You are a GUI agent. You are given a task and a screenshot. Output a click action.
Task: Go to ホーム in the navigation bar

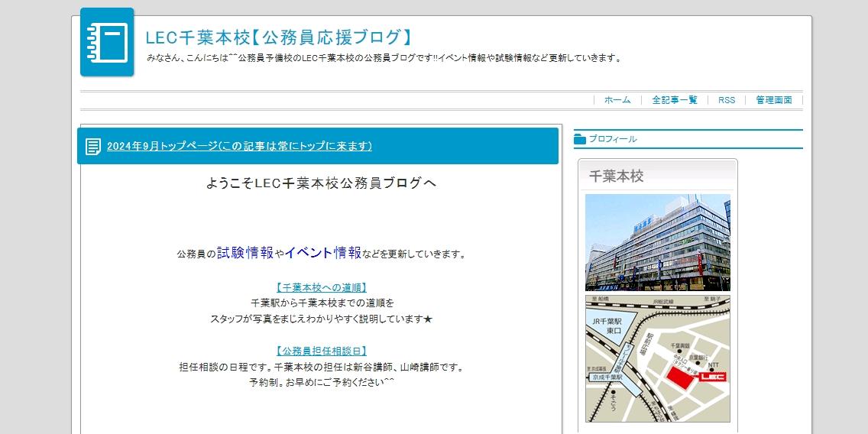[x=617, y=100]
